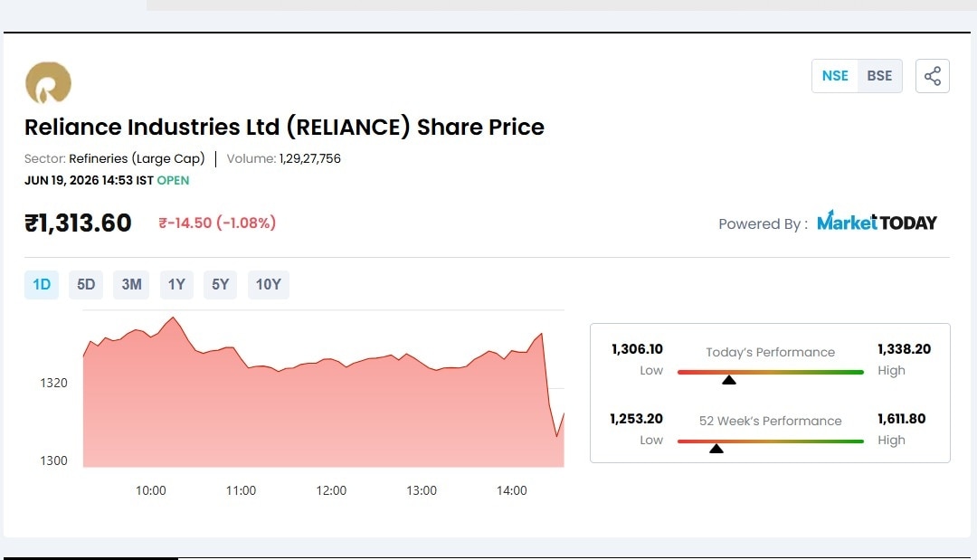Click the Today's Performance gradient bar
The width and height of the screenshot is (977, 560).
point(771,372)
